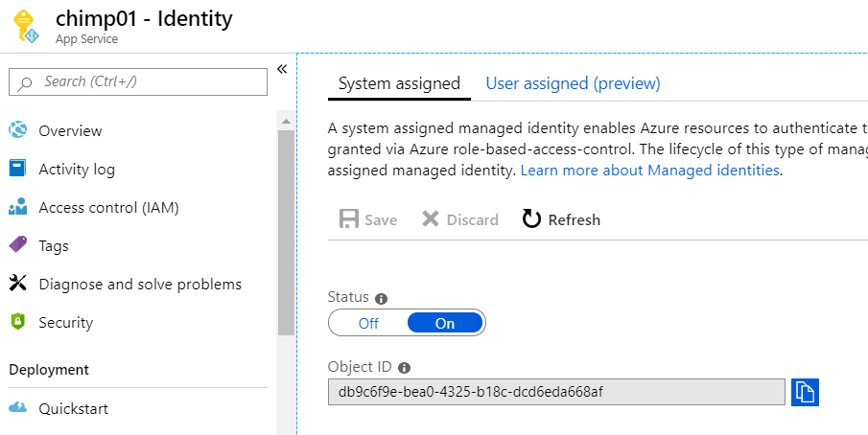Click the purple Tags icon
The width and height of the screenshot is (868, 435).
(x=18, y=245)
